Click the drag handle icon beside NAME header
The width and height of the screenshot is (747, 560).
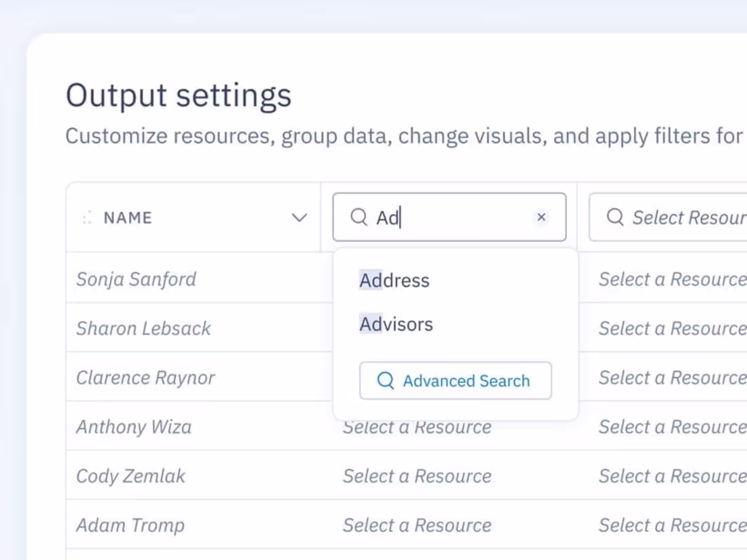coord(86,217)
